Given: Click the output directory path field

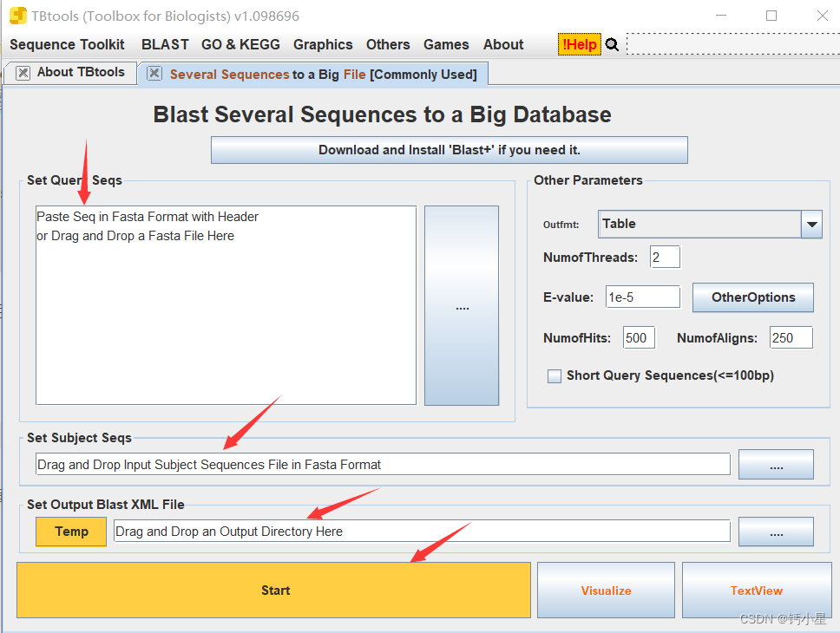Looking at the screenshot, I should (x=422, y=531).
